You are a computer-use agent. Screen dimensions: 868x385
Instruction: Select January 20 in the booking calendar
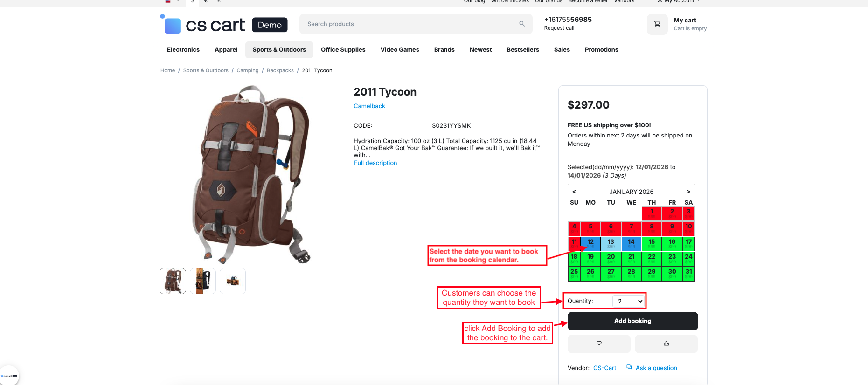pyautogui.click(x=611, y=259)
